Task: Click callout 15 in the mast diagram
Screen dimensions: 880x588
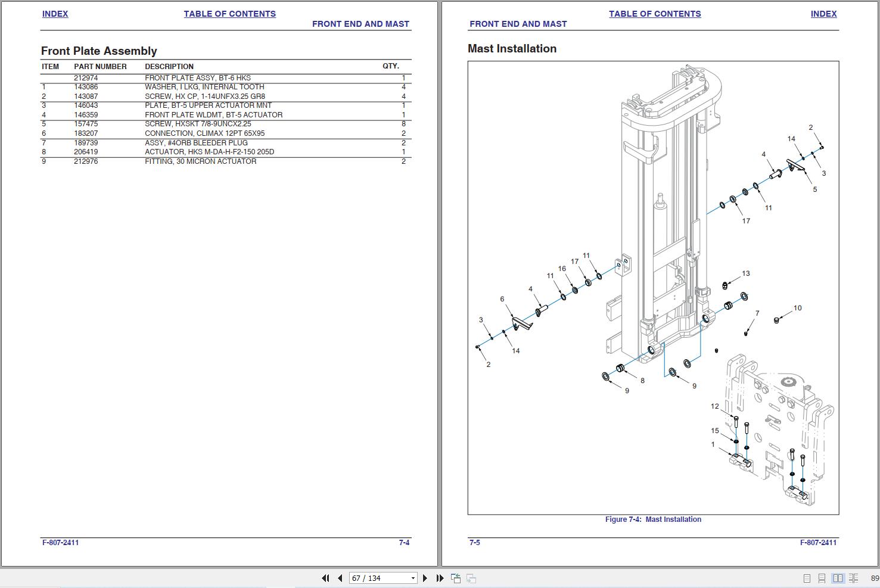Action: pos(715,431)
